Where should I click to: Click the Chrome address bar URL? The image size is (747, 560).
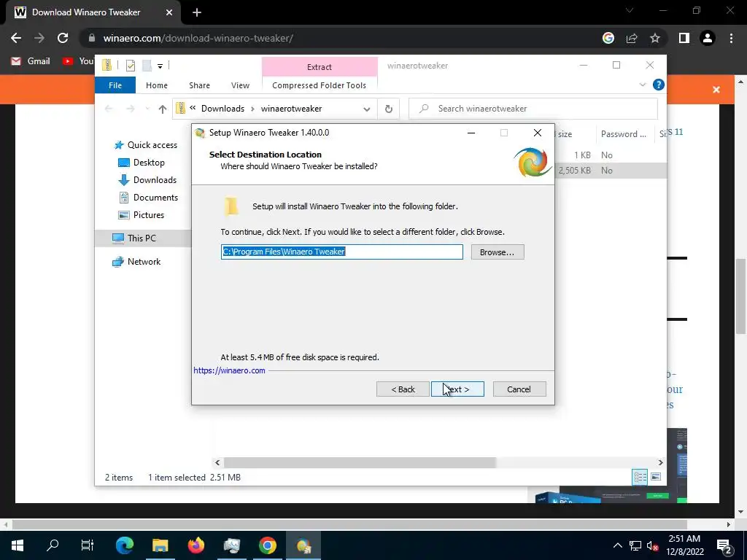[198, 38]
